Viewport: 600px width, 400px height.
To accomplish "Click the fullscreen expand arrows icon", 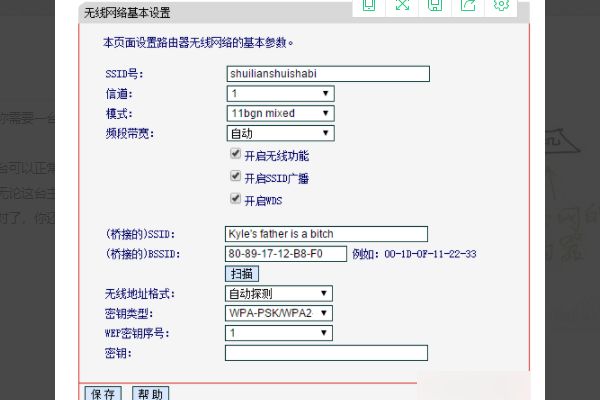I will (x=402, y=5).
